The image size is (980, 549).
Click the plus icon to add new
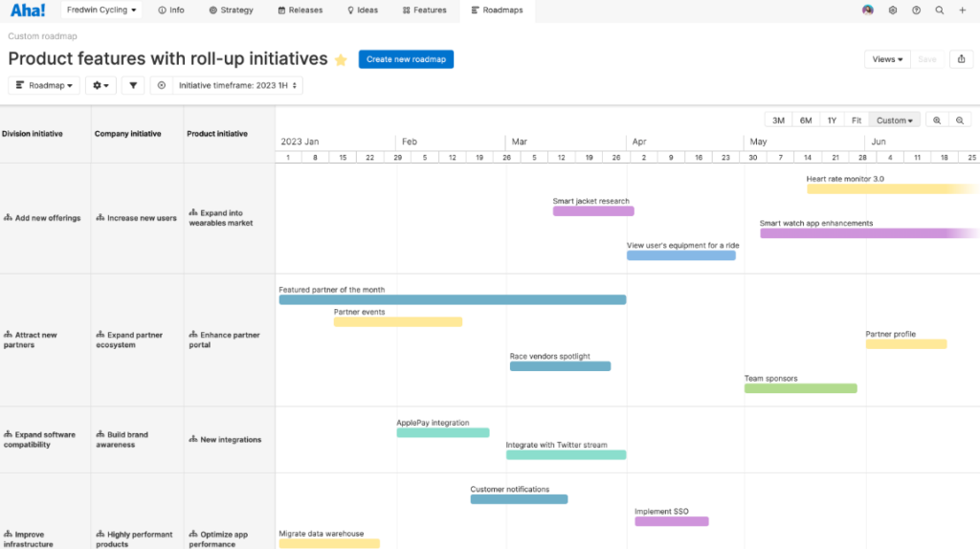point(963,11)
